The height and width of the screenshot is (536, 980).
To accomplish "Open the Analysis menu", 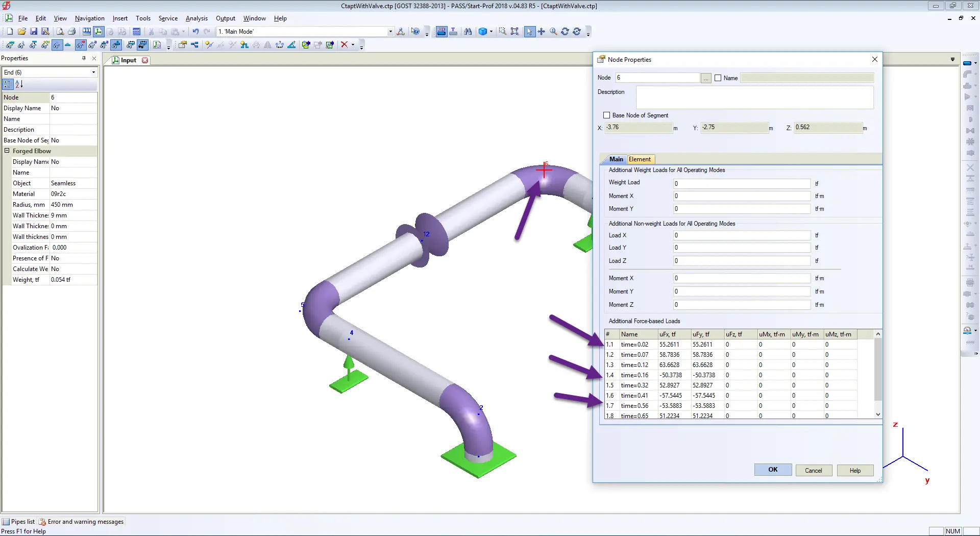I will [x=197, y=18].
